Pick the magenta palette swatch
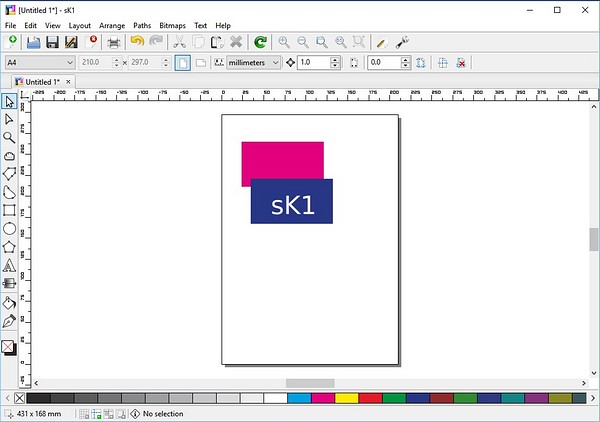This screenshot has width=600, height=422. [x=323, y=398]
